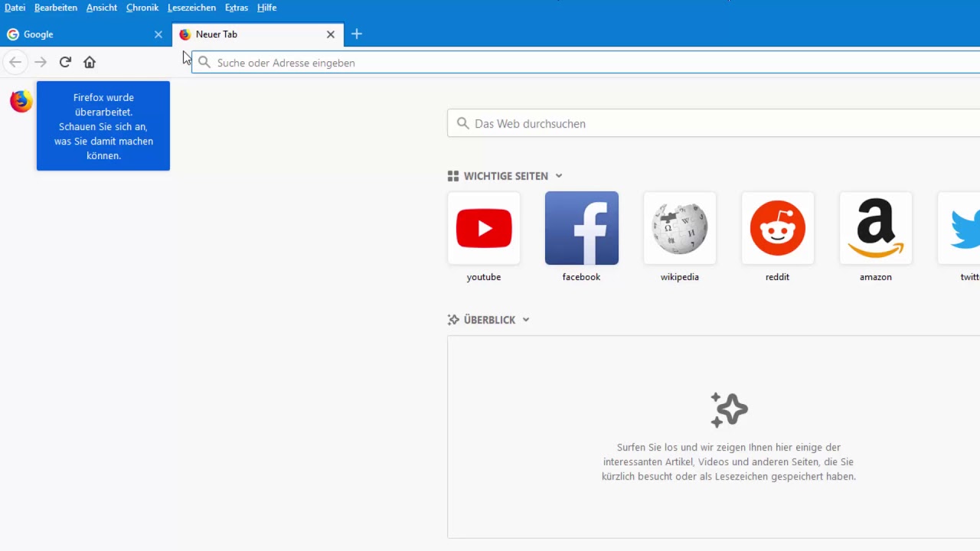Open the amazon top site tile

[876, 228]
